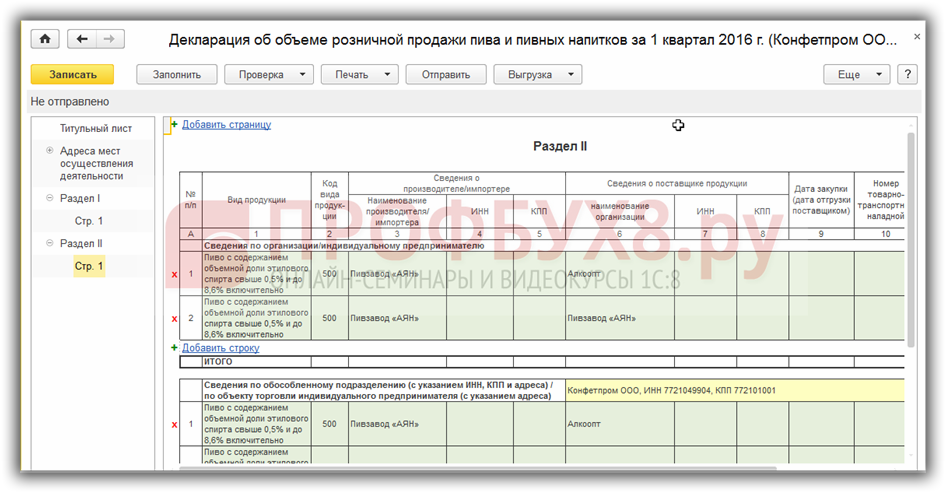Select Титульный лист in the sidebar
The height and width of the screenshot is (493, 946).
tap(95, 128)
